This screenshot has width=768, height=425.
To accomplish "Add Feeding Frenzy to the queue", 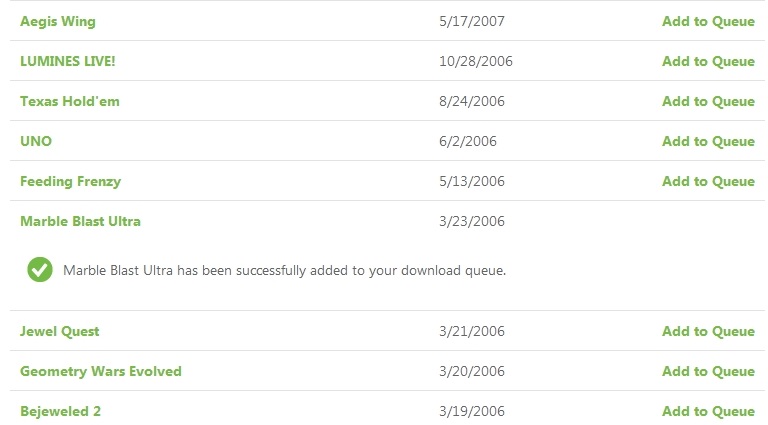I will pyautogui.click(x=708, y=182).
